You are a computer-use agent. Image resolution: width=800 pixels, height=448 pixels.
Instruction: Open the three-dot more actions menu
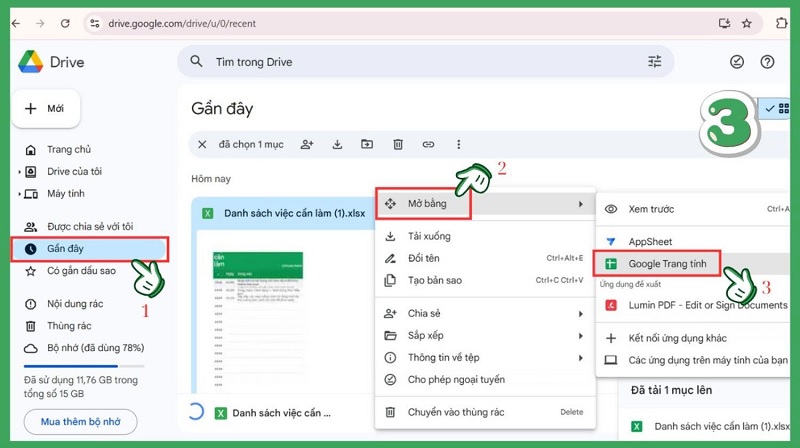tap(459, 144)
